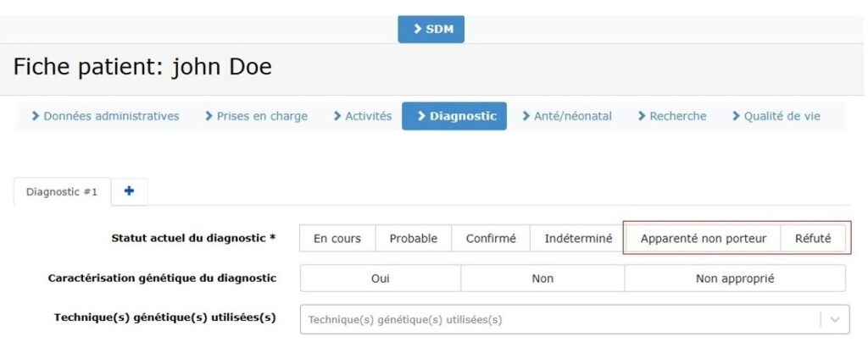The image size is (868, 353).
Task: Go to the Activités tab
Action: pos(362,116)
